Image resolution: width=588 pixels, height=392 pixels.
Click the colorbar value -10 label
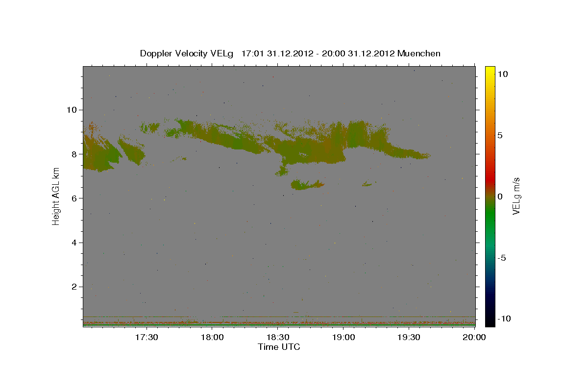pyautogui.click(x=504, y=318)
